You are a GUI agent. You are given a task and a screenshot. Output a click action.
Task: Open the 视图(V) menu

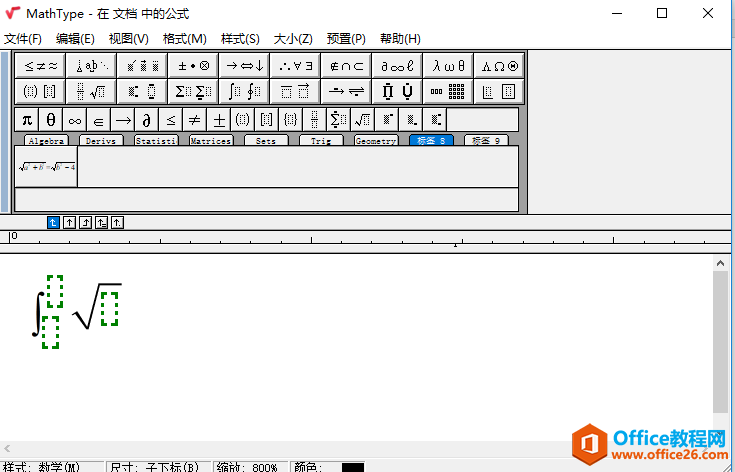[x=128, y=39]
